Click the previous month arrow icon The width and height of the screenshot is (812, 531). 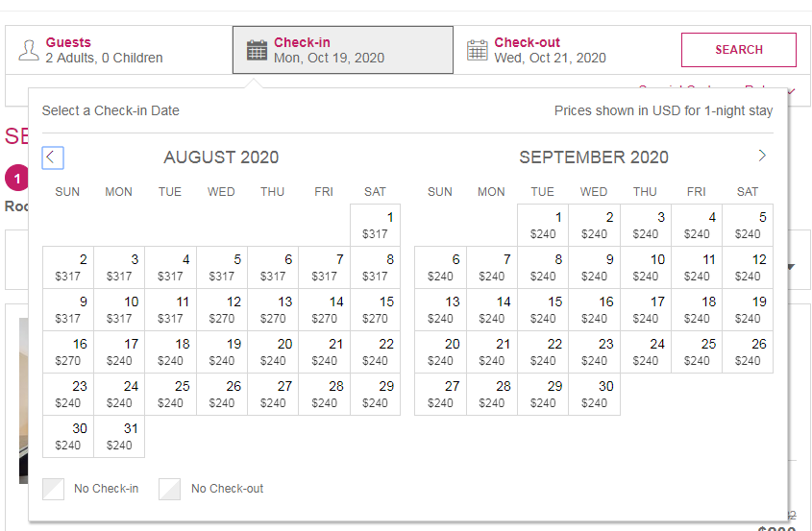[x=53, y=157]
